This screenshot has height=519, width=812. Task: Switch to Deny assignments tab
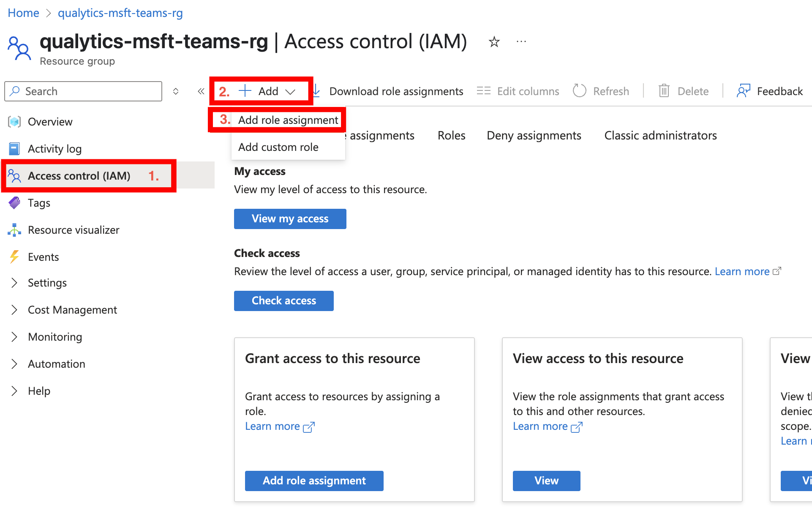(x=534, y=135)
